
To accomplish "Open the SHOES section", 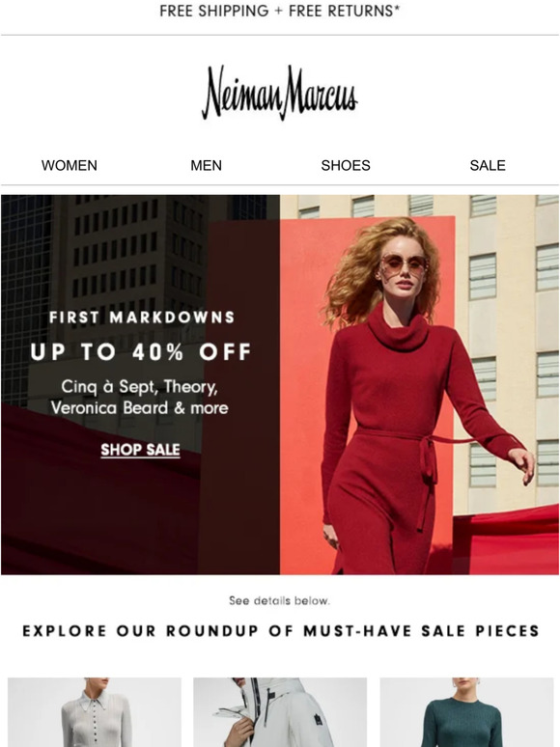I will 346,165.
